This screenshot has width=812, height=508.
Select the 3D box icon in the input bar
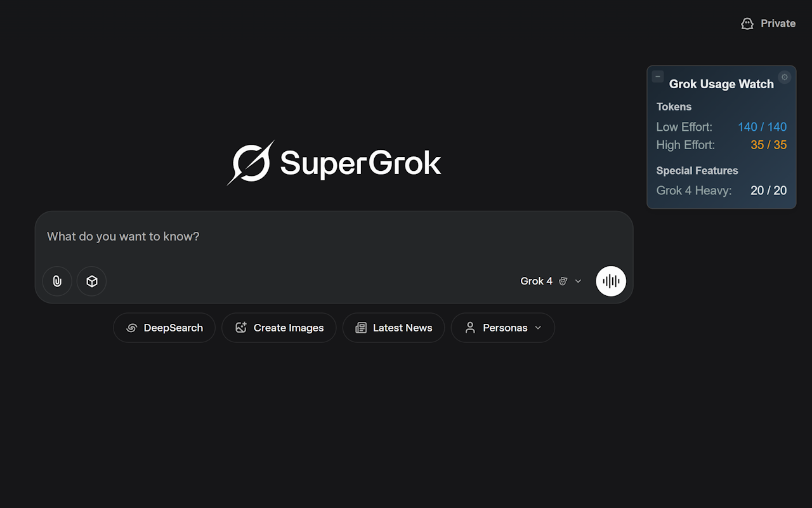[91, 281]
